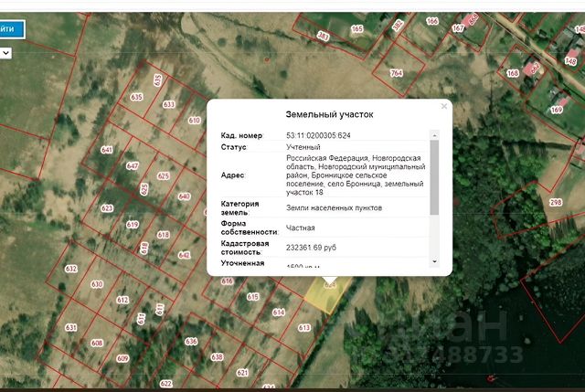Select parcel 615 on the map
Viewport: 585px width, 392px height.
(252, 297)
